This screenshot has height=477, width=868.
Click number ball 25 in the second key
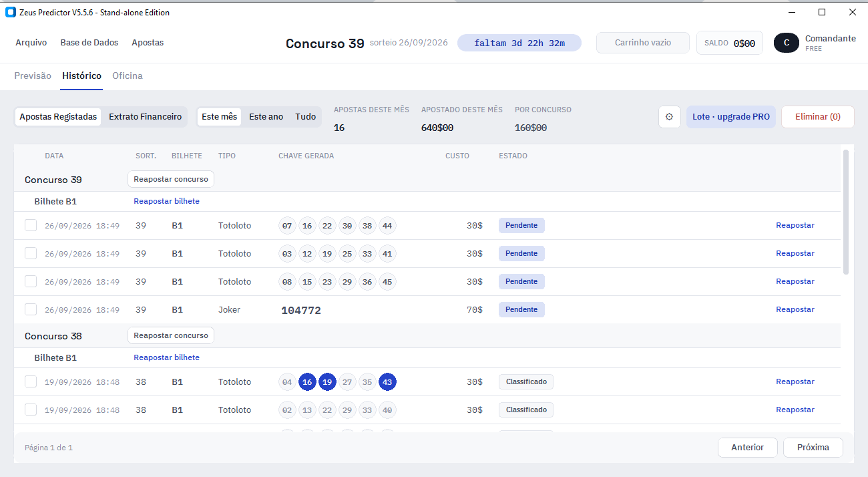tap(347, 254)
